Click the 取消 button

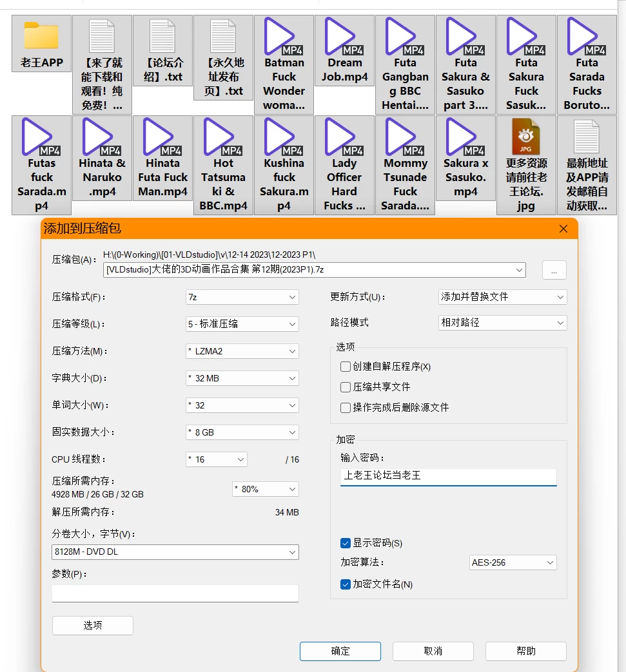[x=433, y=651]
